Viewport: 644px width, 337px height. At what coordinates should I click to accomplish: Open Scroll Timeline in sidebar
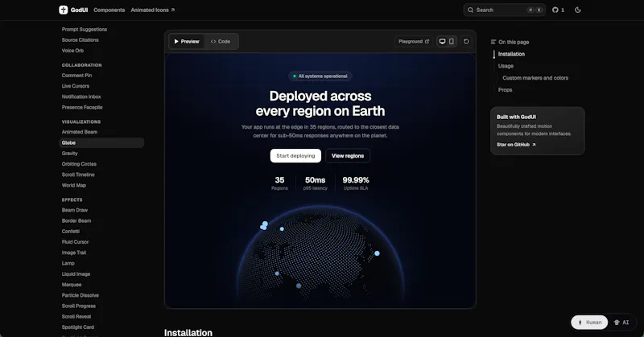(x=78, y=175)
